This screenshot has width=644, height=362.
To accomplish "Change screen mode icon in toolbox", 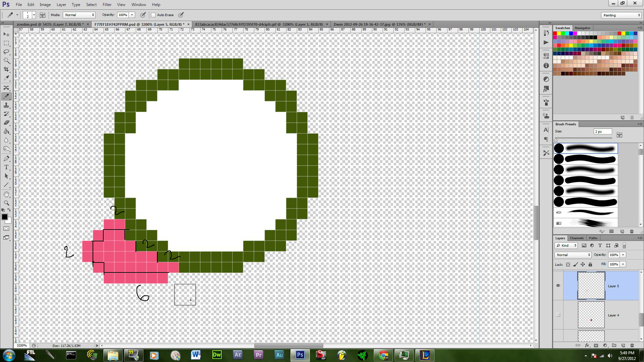I will click(x=6, y=238).
